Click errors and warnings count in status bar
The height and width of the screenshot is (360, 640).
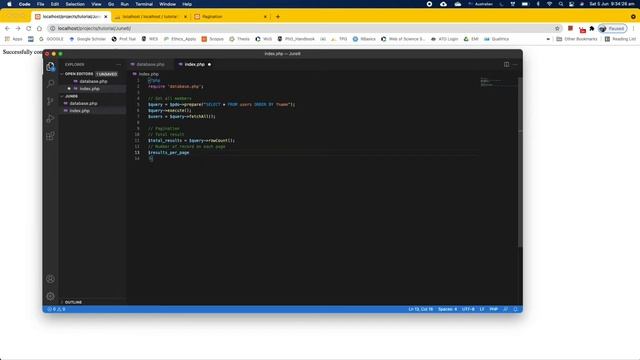[56, 309]
